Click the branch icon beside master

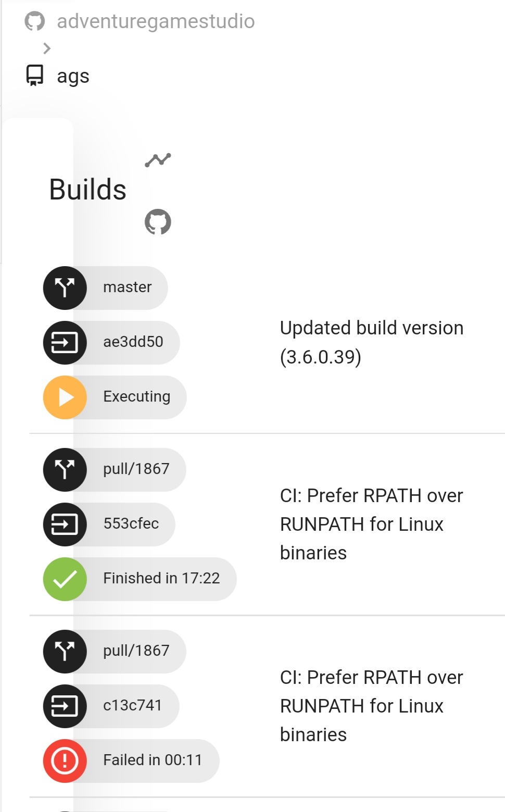(x=65, y=288)
